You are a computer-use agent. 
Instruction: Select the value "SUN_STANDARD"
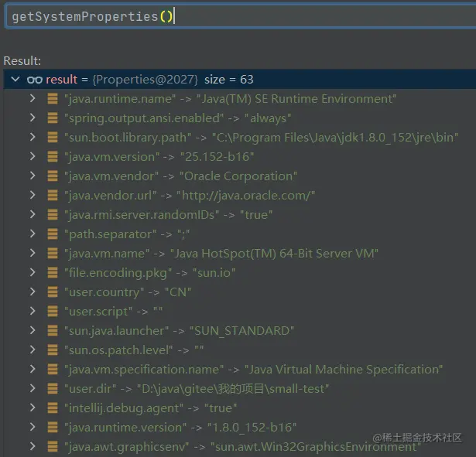click(241, 331)
